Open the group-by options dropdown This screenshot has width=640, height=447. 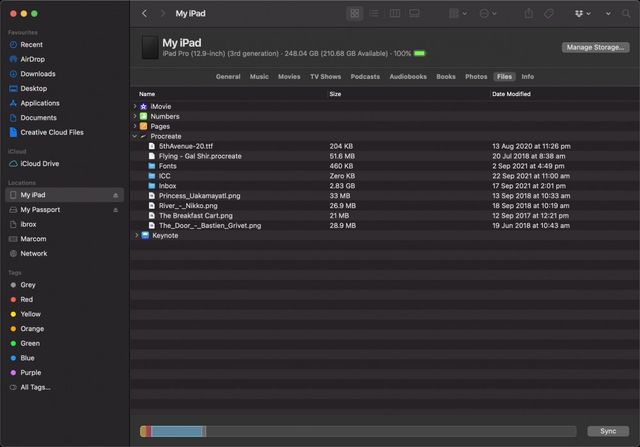click(458, 13)
